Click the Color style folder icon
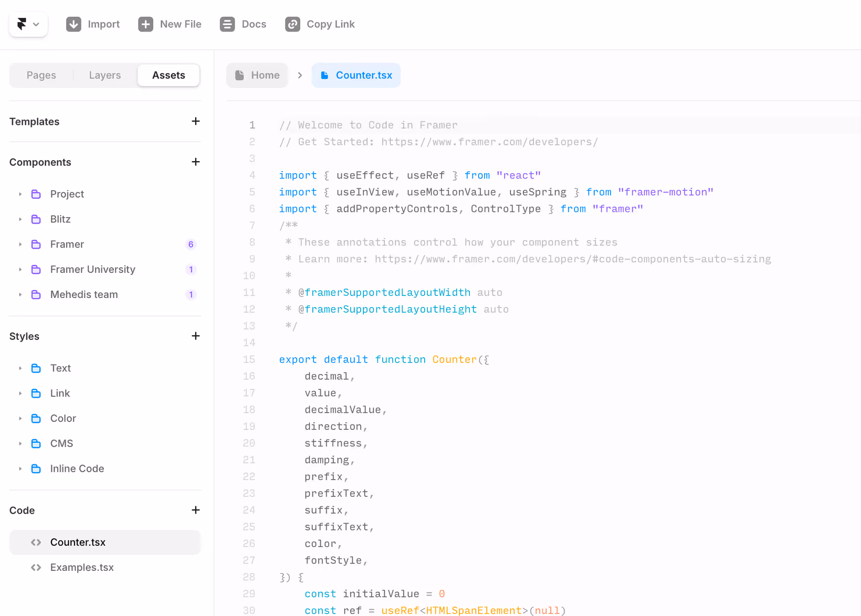Screen dimensions: 861x616 (36, 419)
